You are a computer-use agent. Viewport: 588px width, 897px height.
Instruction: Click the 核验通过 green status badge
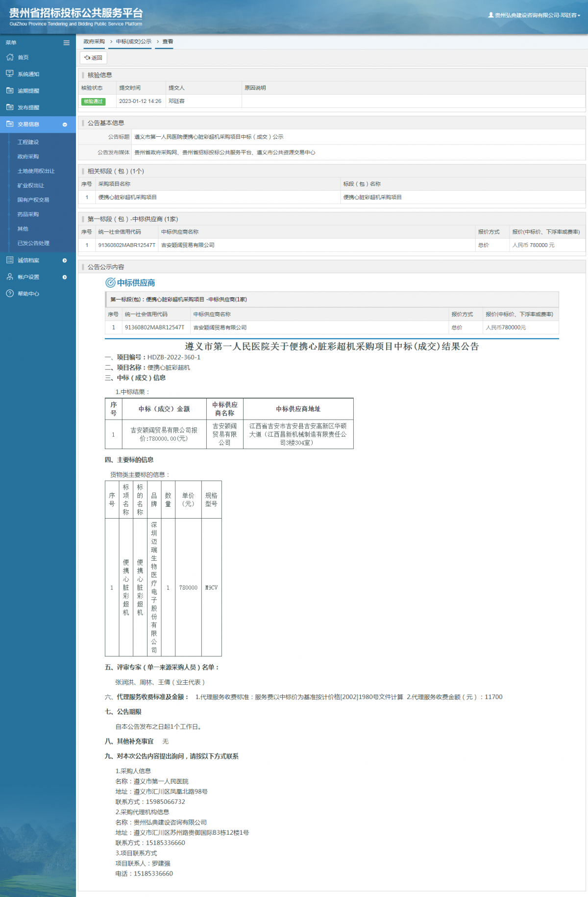93,101
